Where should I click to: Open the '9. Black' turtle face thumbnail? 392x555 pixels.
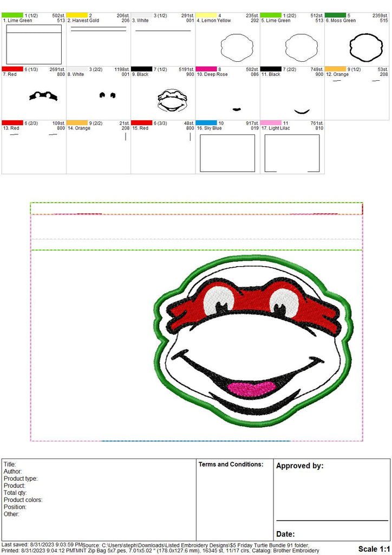[172, 100]
